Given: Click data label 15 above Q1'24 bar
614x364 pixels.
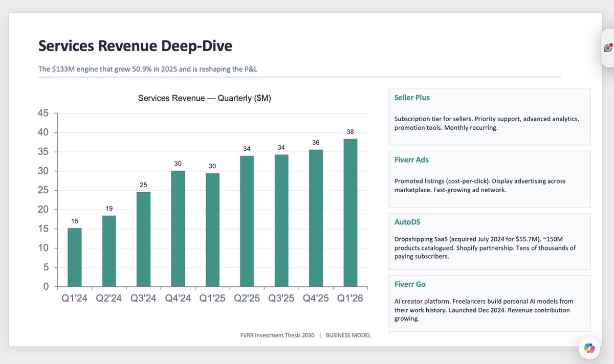Looking at the screenshot, I should pos(75,221).
